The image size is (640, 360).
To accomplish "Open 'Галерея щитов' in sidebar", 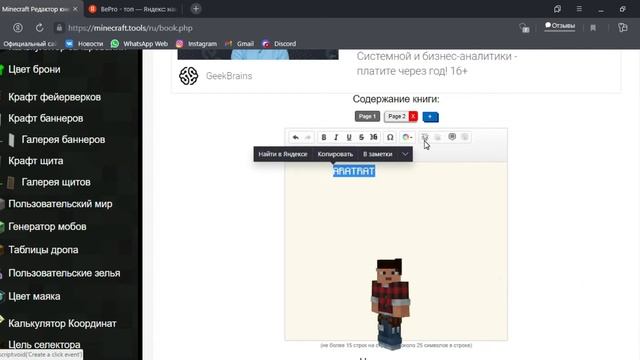I will tap(56, 182).
